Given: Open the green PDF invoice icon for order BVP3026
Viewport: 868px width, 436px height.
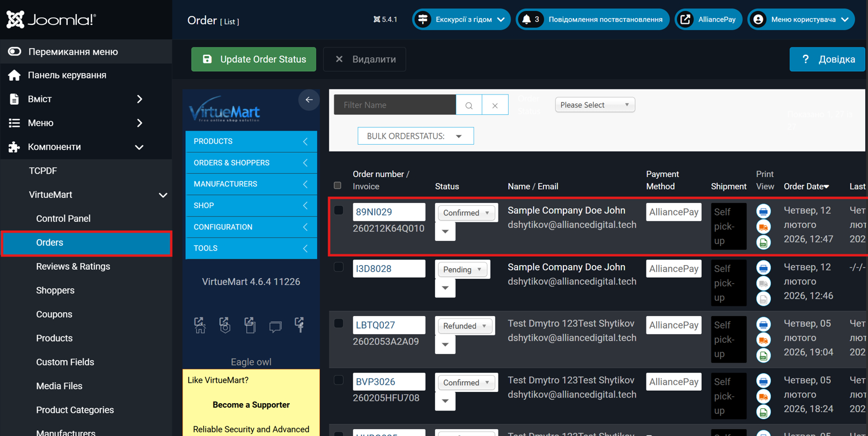Looking at the screenshot, I should click(x=763, y=412).
